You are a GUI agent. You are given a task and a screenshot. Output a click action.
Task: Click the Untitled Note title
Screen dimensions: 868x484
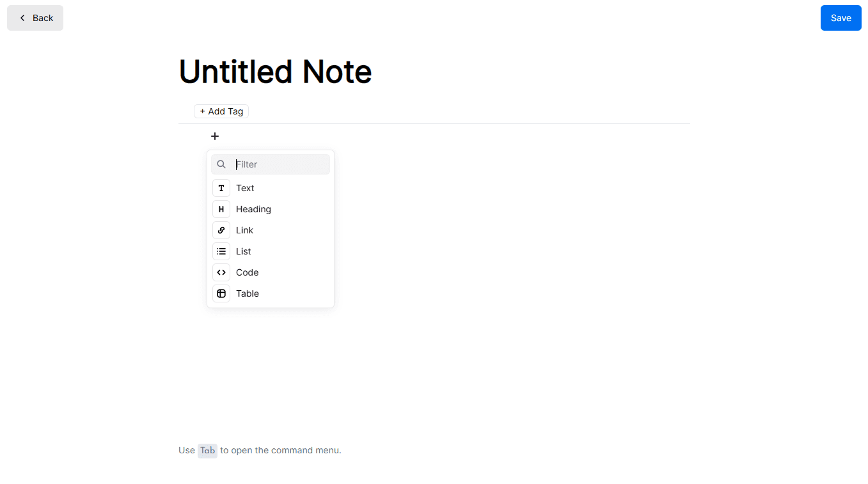(275, 71)
